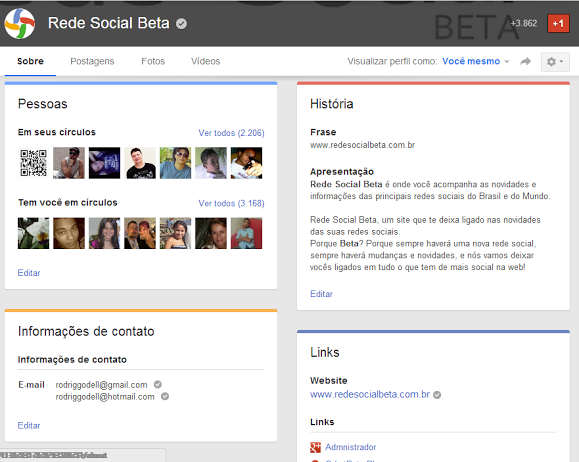The width and height of the screenshot is (579, 462).
Task: Click the Google+ icon beside Administrador
Action: coord(315,447)
